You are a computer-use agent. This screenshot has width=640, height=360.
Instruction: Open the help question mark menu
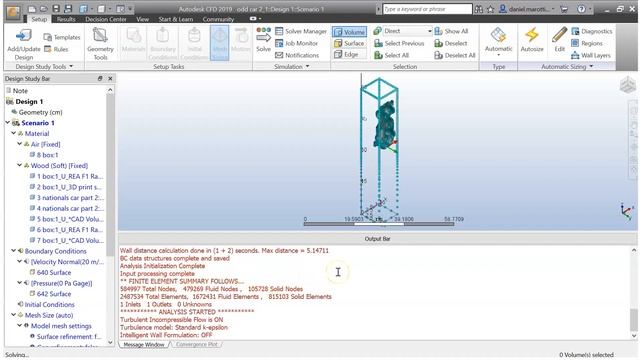point(583,9)
